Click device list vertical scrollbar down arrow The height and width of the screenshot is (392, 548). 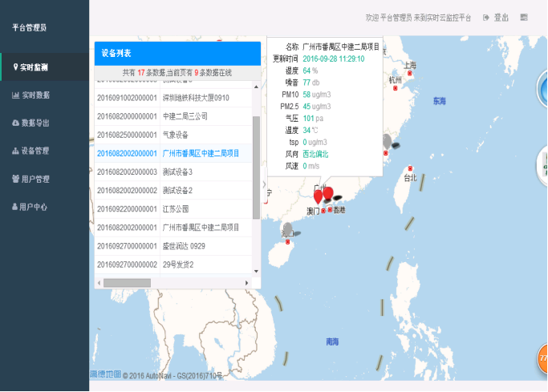click(257, 273)
